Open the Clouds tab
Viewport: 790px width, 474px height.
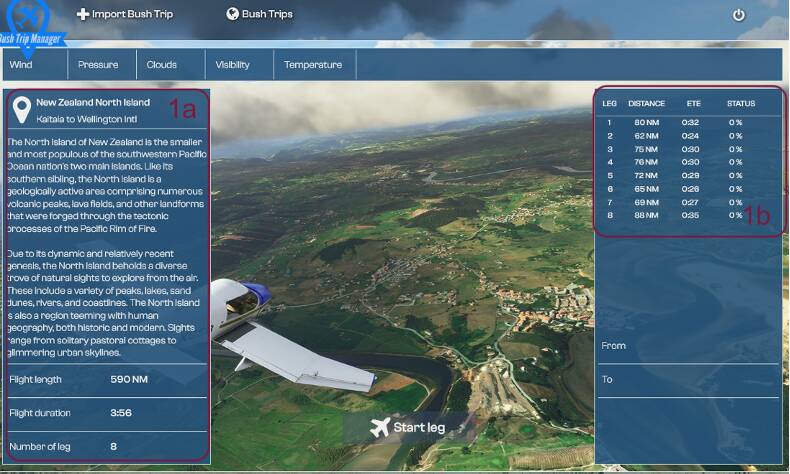(171, 64)
